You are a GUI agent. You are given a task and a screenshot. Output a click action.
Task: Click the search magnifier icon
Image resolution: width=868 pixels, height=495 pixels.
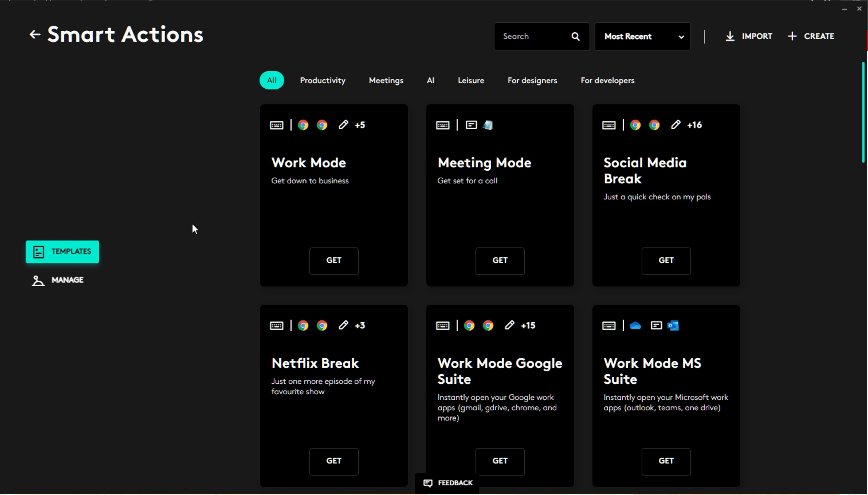click(x=575, y=37)
